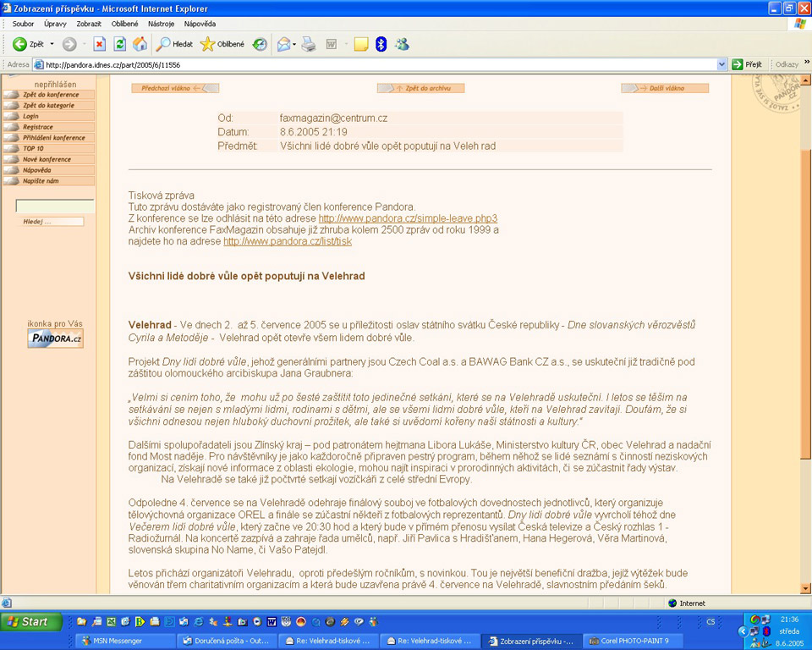812x650 pixels.
Task: Click the sidebar search text box
Action: 55,206
